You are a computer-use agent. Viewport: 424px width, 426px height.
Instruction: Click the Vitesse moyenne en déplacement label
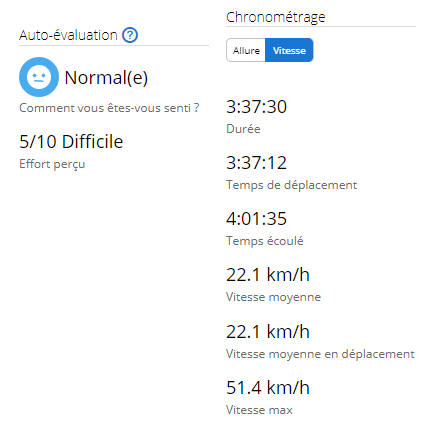[320, 354]
